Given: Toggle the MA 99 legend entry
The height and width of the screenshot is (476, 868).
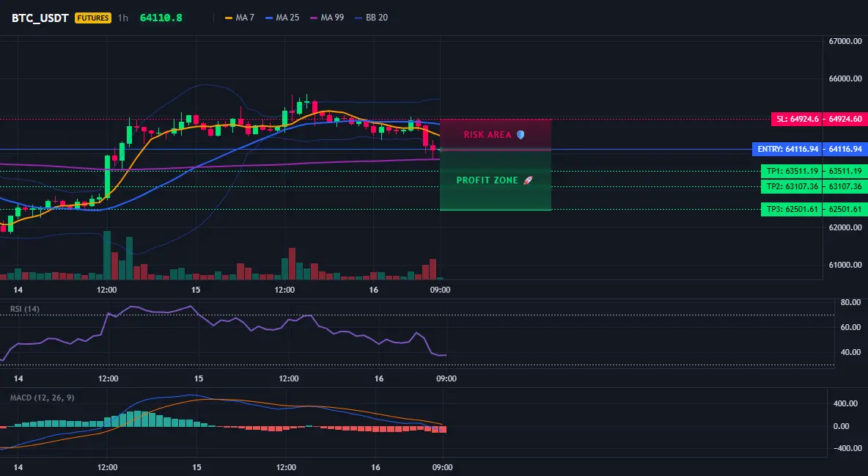Looking at the screenshot, I should coord(327,18).
